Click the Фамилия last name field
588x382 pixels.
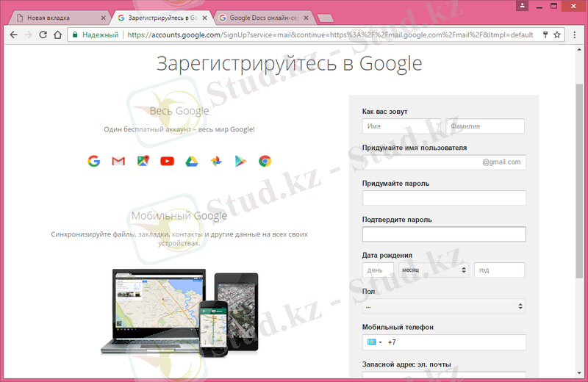pos(485,126)
